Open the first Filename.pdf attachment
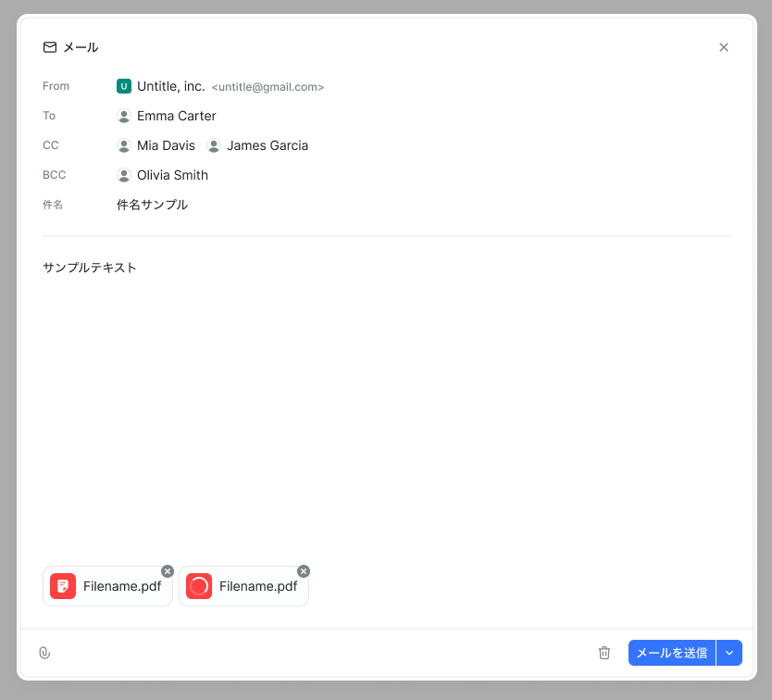This screenshot has width=772, height=700. 107,586
